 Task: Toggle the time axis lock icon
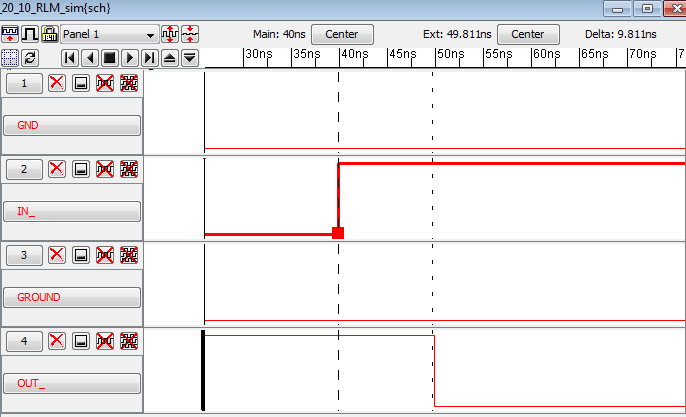[x=50, y=34]
